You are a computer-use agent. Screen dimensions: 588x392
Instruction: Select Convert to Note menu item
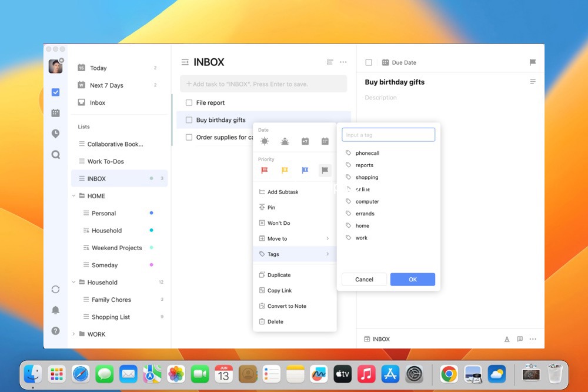(x=295, y=306)
